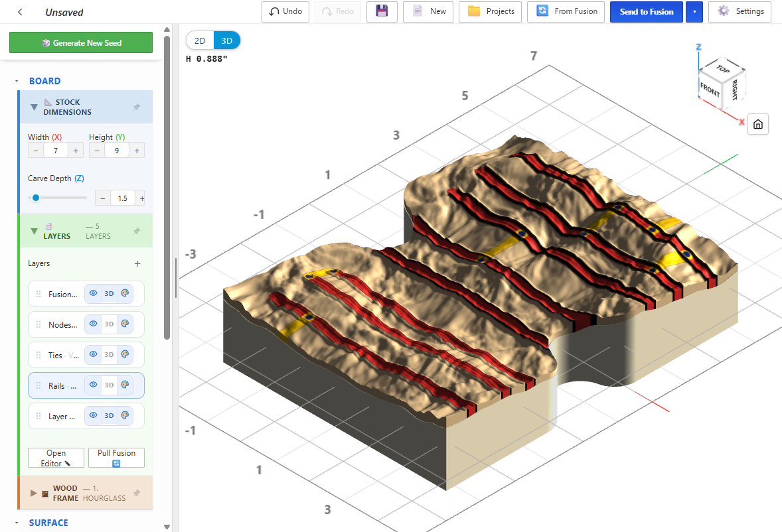Viewport: 782px width, 532px height.
Task: Open color palette for bottom Layer row
Action: pos(125,415)
